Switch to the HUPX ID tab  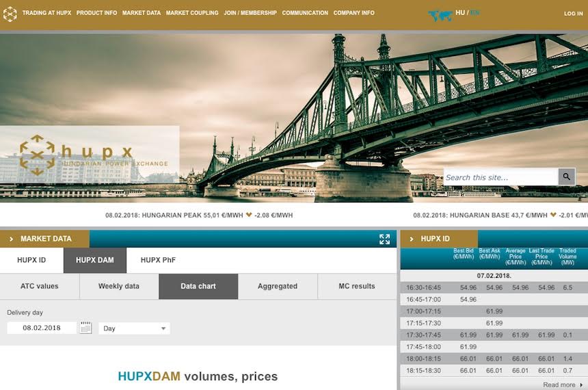pos(31,260)
